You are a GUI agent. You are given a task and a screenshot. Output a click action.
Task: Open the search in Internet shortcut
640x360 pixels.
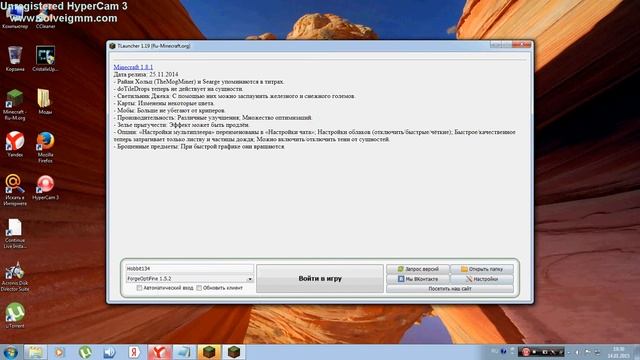coord(15,189)
